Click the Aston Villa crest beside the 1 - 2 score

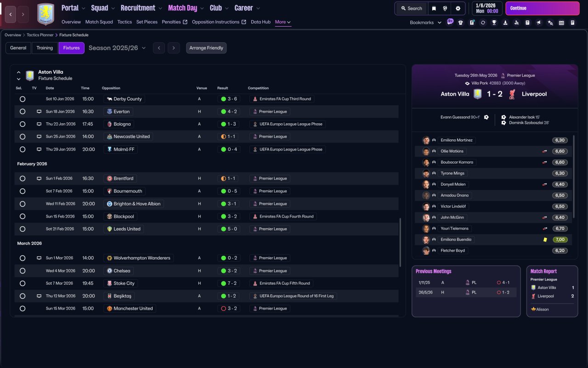coord(478,94)
